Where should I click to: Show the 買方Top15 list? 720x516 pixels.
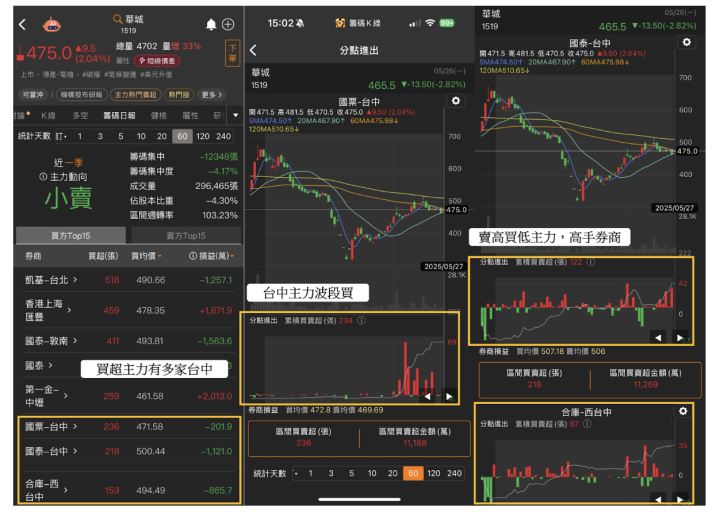pyautogui.click(x=71, y=236)
